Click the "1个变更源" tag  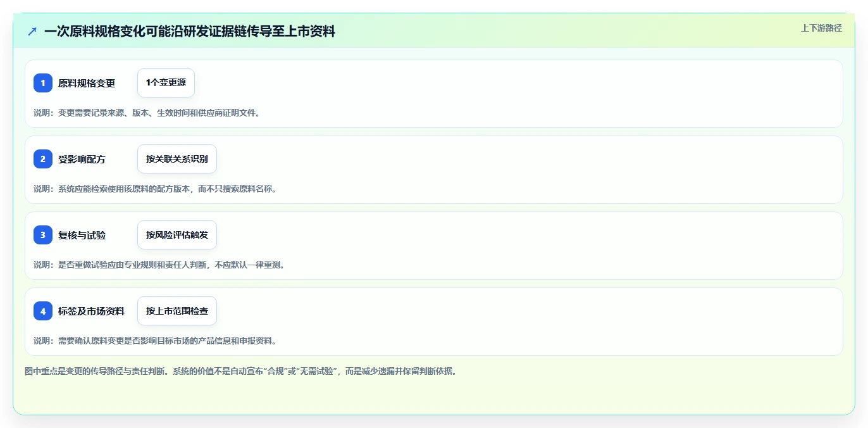(x=166, y=83)
